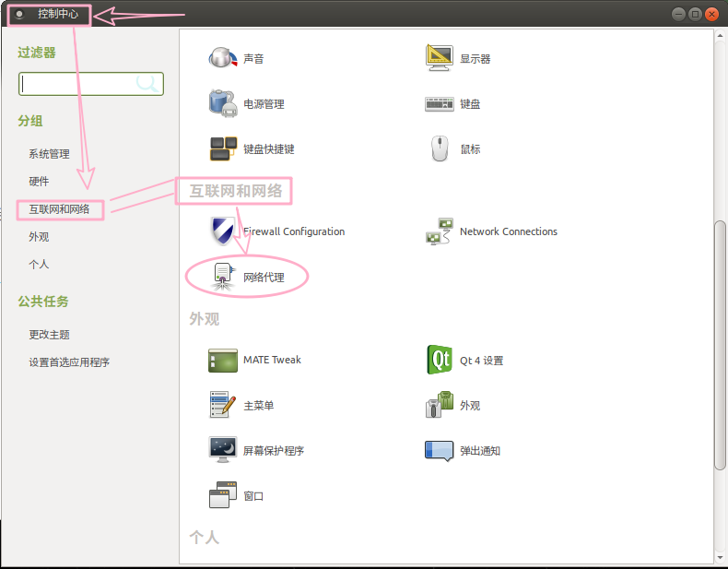Screen dimensions: 728x569
Task: Launch the MATE Tweak icon
Action: point(223,360)
